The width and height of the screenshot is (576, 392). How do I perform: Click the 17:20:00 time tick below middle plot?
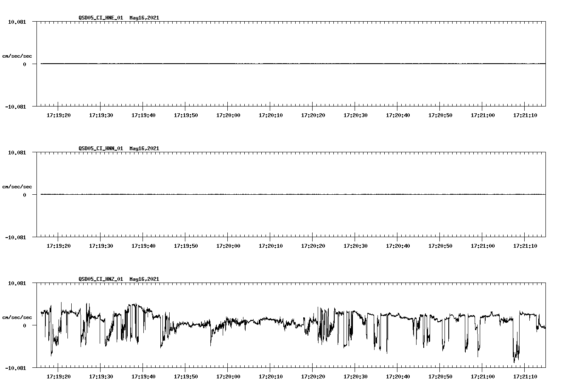pos(228,245)
